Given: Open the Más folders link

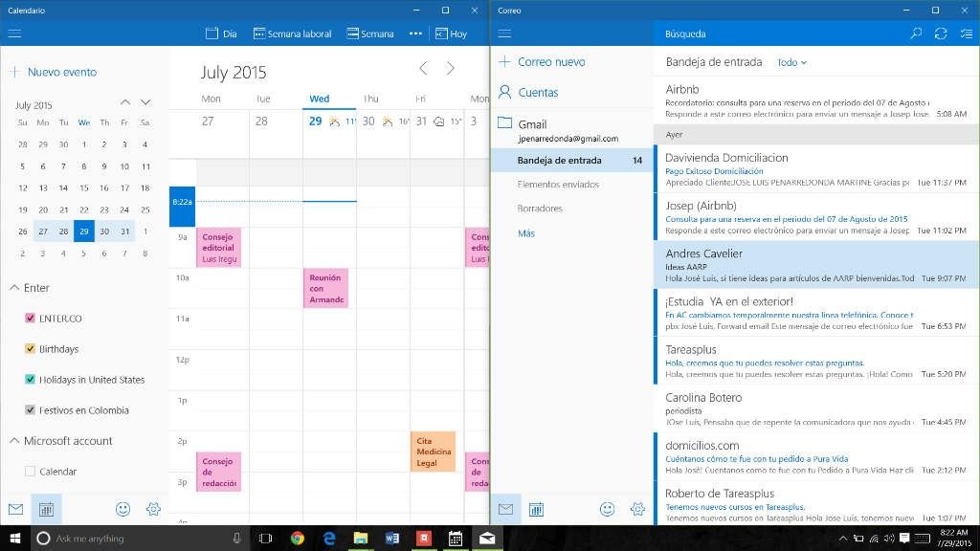Looking at the screenshot, I should tap(526, 233).
